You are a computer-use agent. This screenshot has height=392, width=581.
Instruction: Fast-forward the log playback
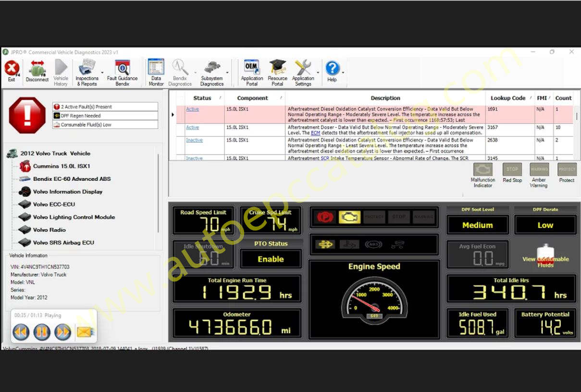(x=63, y=331)
